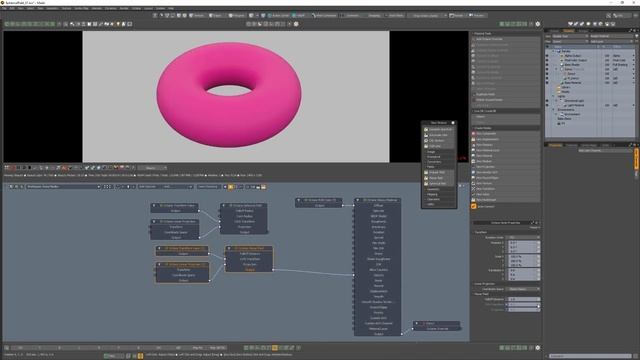This screenshot has height=360, width=640.
Task: Open the timeline settings gear icon at the bottom
Action: click(x=538, y=348)
